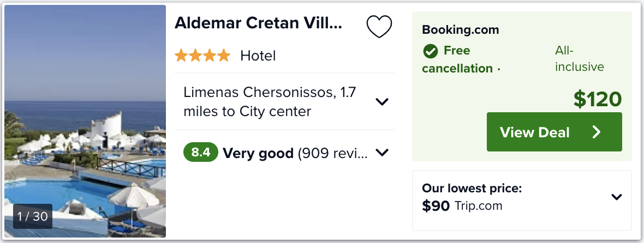Click the Free cancellation text
This screenshot has height=243, width=644.
click(457, 59)
